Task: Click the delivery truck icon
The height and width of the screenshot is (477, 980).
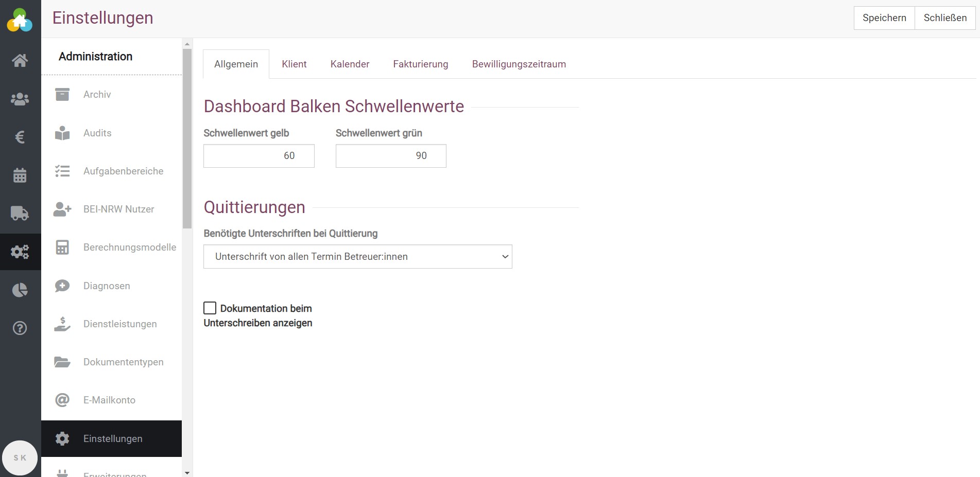Action: tap(20, 213)
